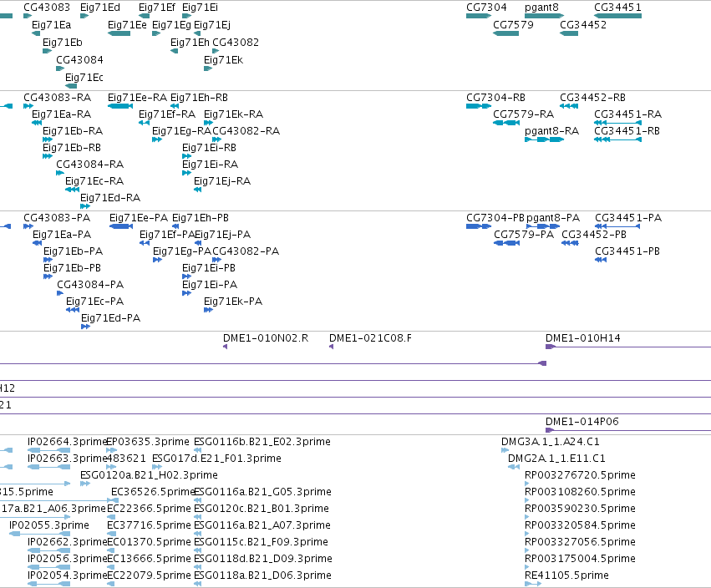Select the DME1-014P06 BAC label
This screenshot has width=711, height=588.
coord(581,422)
